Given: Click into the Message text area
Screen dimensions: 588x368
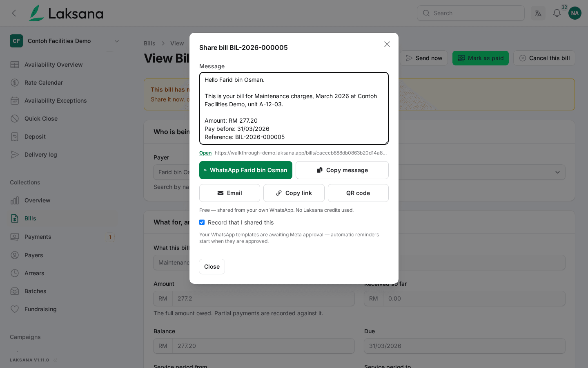Looking at the screenshot, I should point(294,108).
